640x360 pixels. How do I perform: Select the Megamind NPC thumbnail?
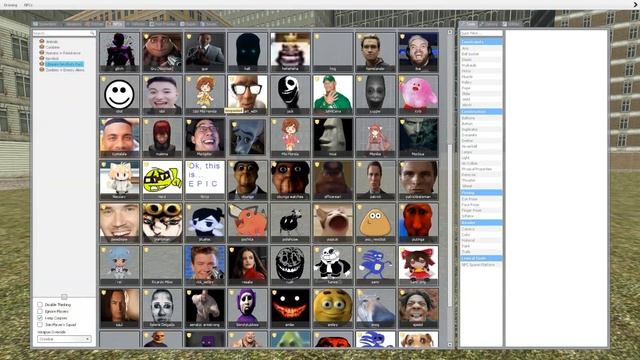coord(247,138)
